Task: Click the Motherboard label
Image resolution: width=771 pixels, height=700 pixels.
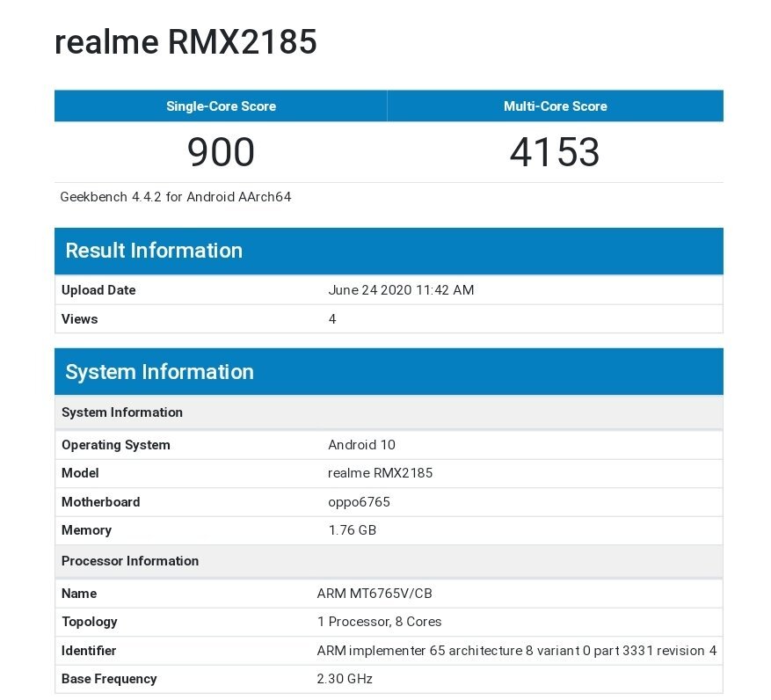Action: point(101,502)
